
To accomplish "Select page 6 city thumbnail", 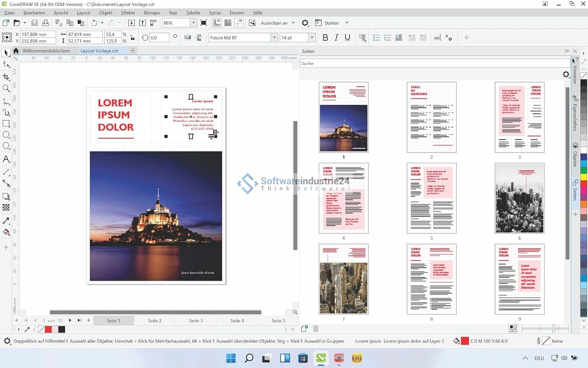I will [x=519, y=198].
